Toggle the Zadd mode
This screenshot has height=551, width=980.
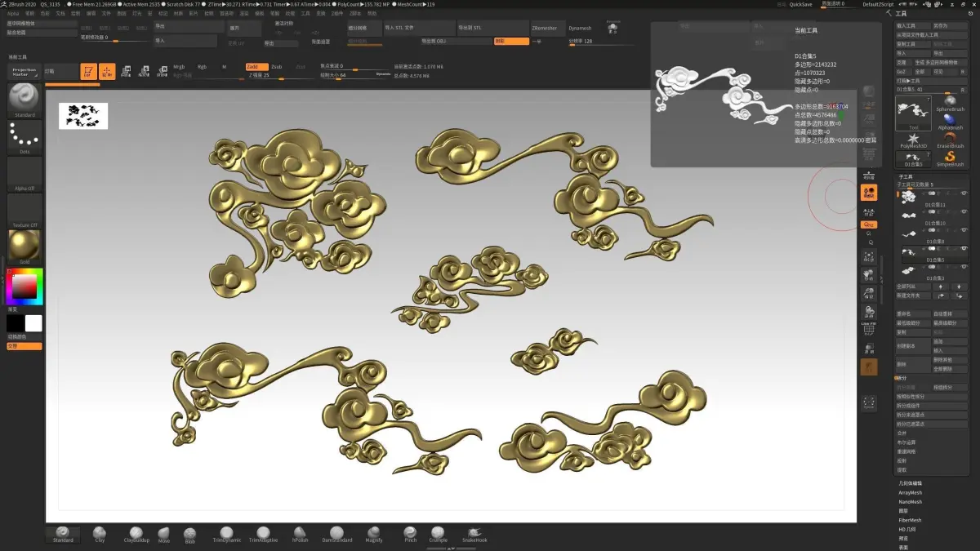[256, 67]
